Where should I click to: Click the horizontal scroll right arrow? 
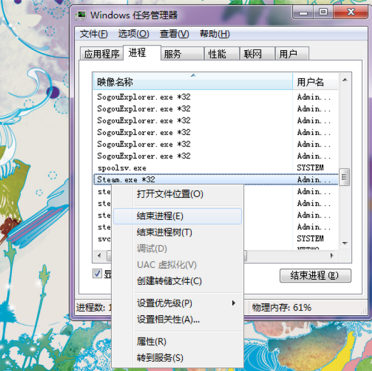[x=332, y=256]
